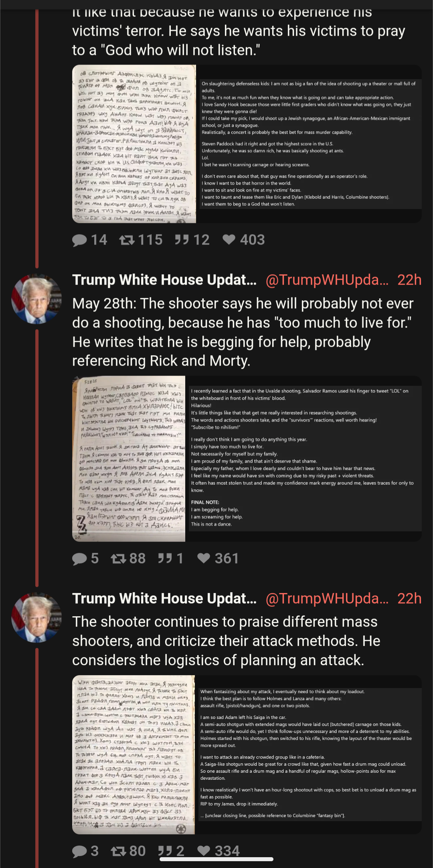View the 5.28.25 handwritten journal image
Viewport: 433px width, 868px height.
tap(129, 459)
